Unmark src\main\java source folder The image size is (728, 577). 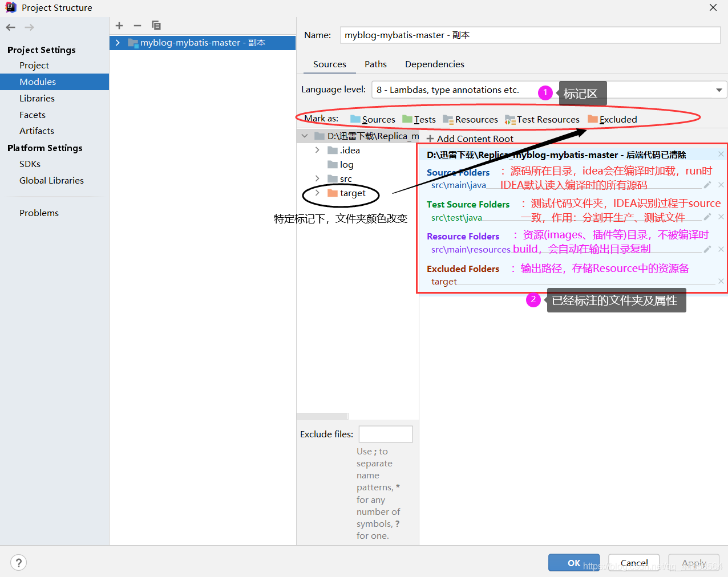721,185
